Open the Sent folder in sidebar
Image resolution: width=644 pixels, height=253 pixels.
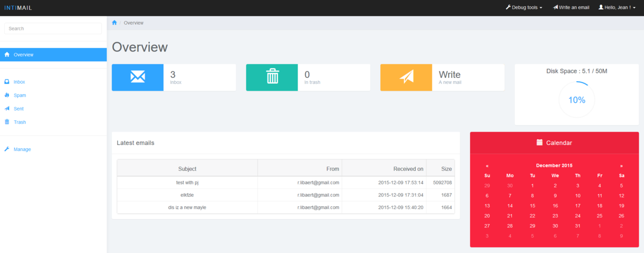tap(18, 109)
